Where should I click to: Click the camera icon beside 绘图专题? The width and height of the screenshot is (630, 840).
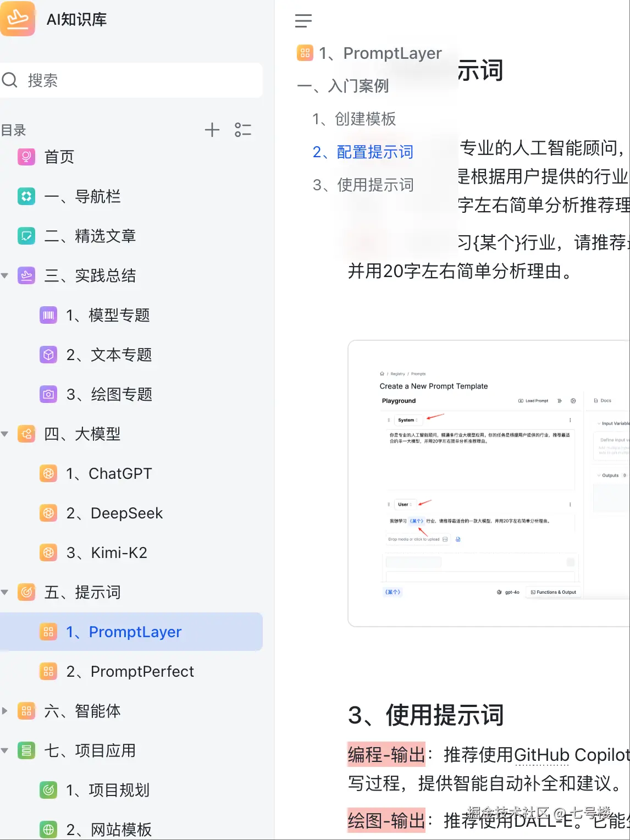point(48,394)
